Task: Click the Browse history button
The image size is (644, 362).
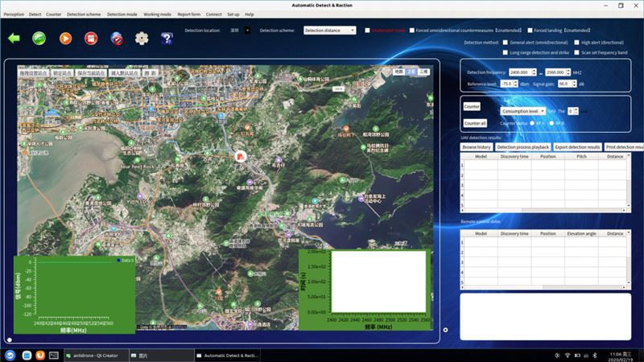Action: click(477, 147)
